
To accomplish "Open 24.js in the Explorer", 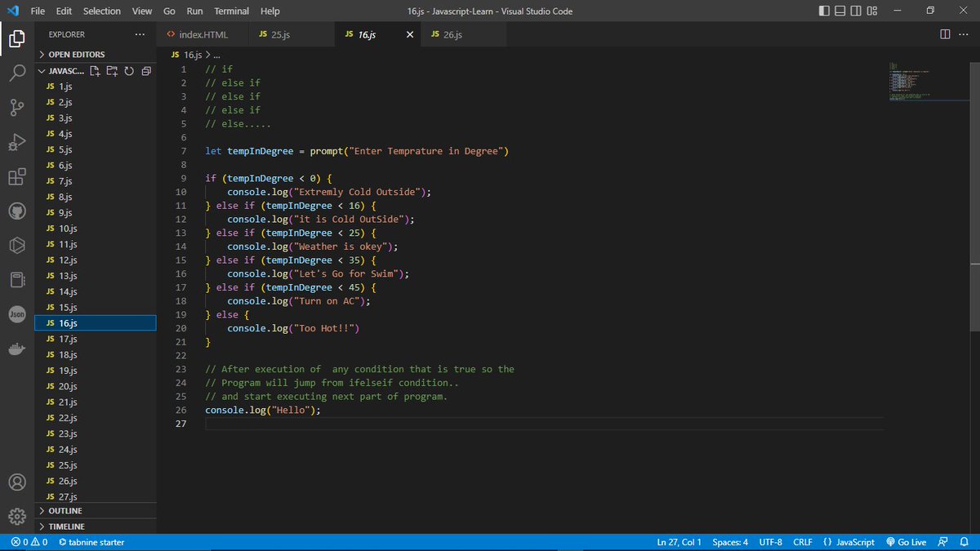I will click(96, 450).
